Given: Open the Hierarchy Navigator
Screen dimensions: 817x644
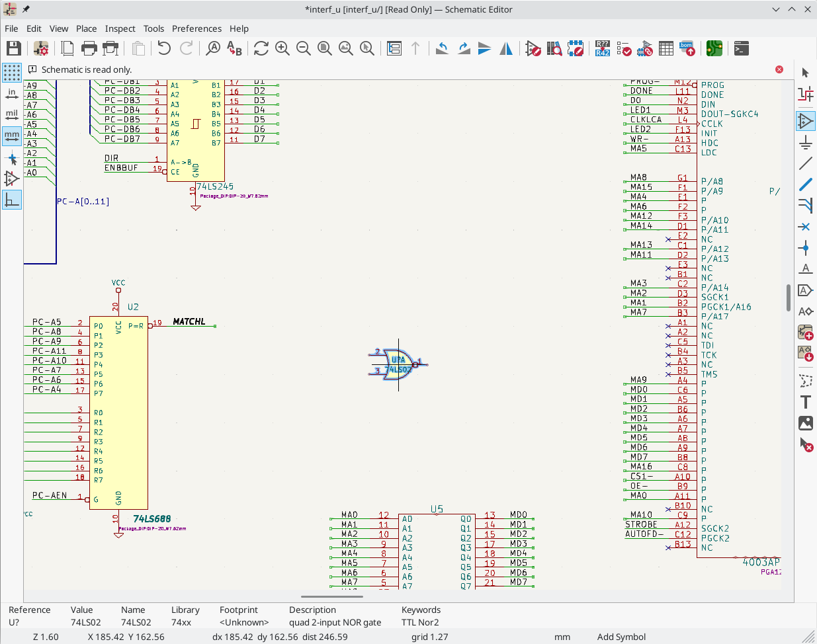Looking at the screenshot, I should pos(394,48).
